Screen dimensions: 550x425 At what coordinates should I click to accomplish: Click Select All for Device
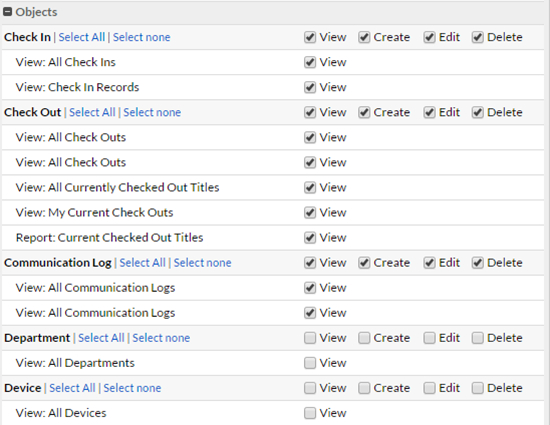(72, 388)
